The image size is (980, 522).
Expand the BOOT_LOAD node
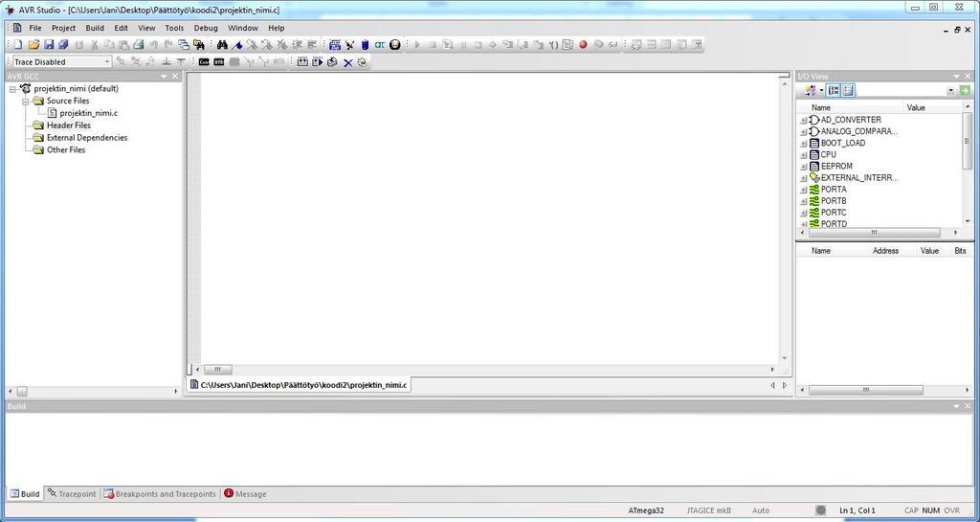[x=804, y=143]
